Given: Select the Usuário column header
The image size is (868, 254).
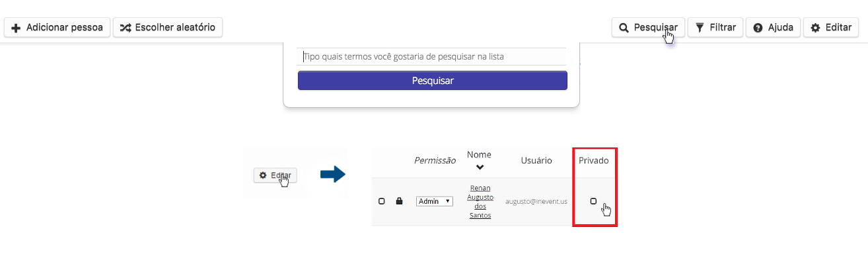Looking at the screenshot, I should point(536,160).
